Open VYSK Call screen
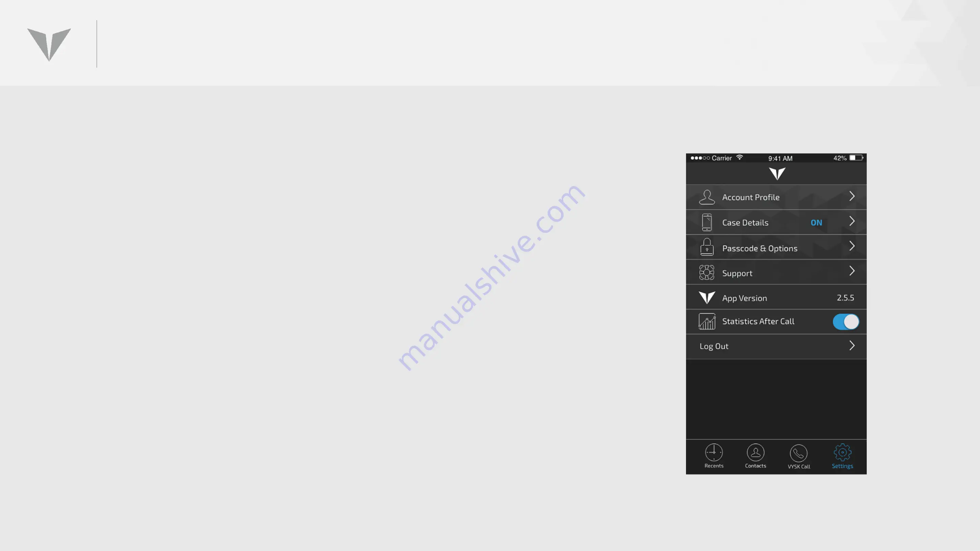 click(799, 456)
